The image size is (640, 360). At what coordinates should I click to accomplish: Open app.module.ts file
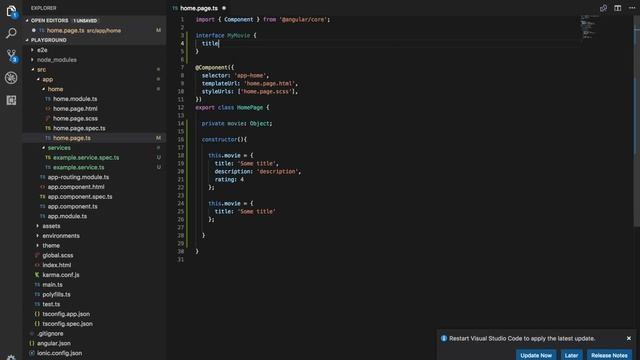point(67,216)
